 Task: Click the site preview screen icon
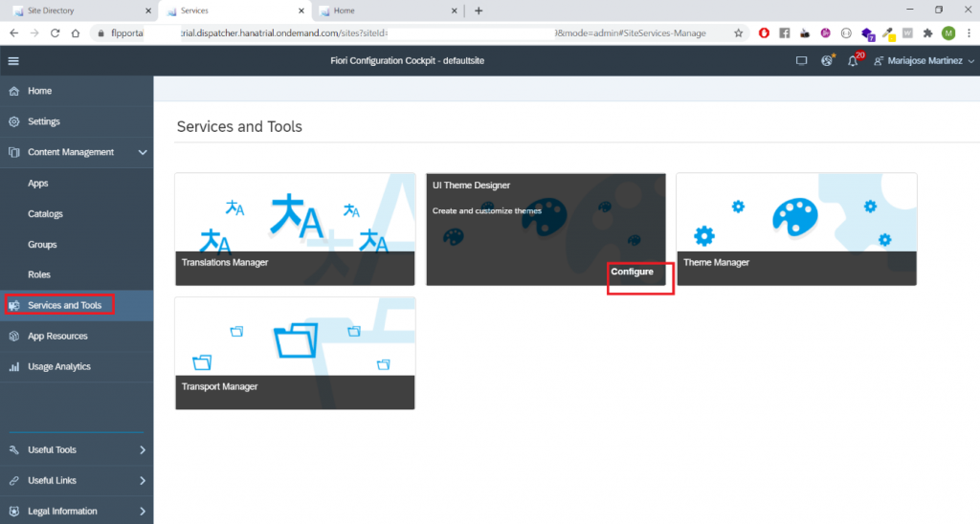point(801,60)
